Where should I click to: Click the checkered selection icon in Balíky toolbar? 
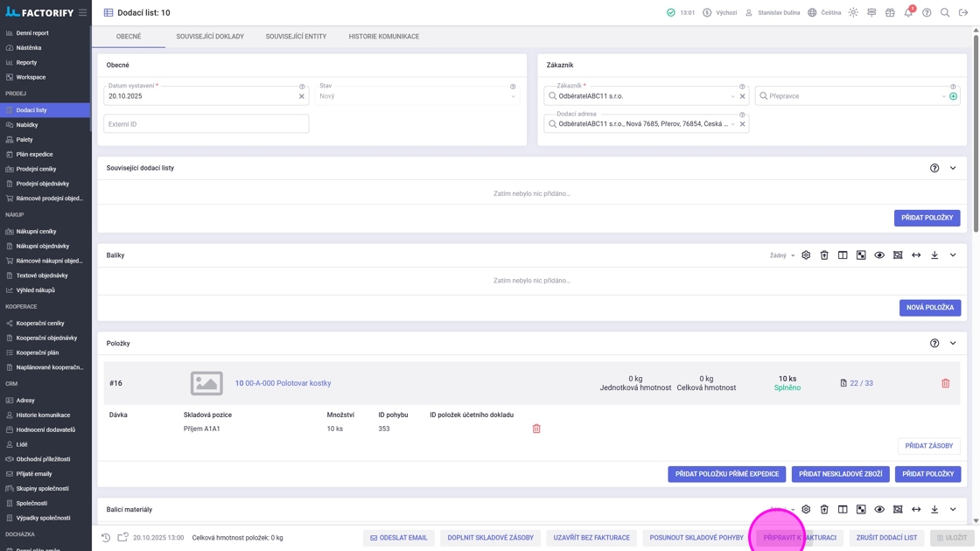pyautogui.click(x=861, y=255)
